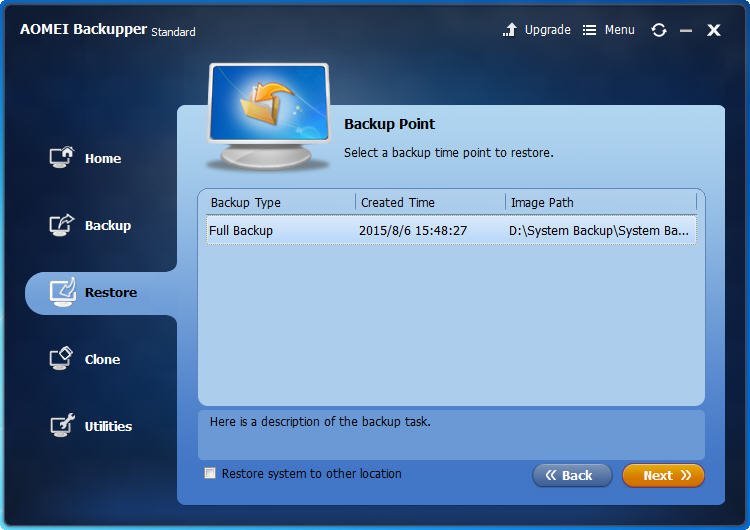Open the Clone section label

(102, 359)
